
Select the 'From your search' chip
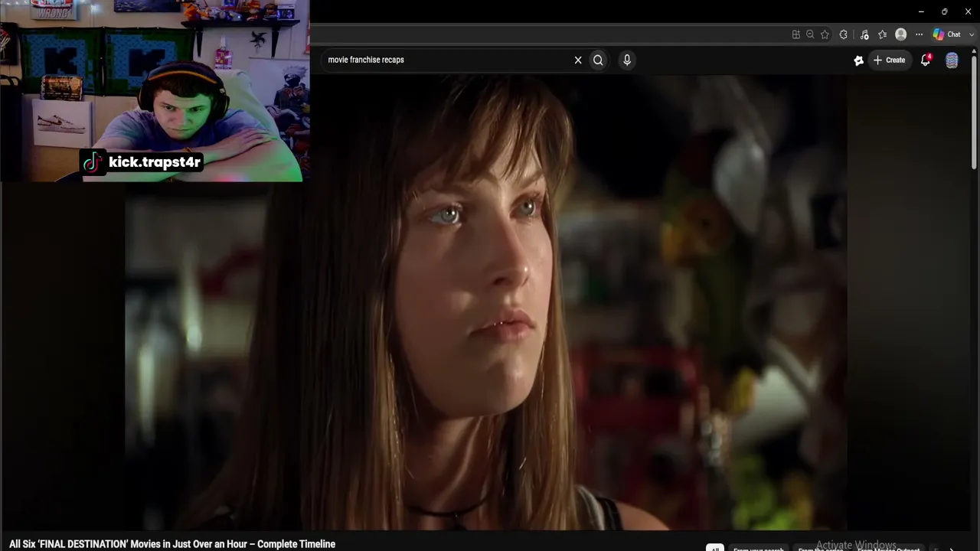tap(759, 549)
